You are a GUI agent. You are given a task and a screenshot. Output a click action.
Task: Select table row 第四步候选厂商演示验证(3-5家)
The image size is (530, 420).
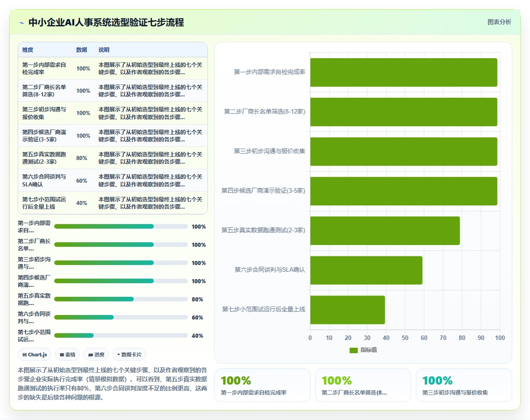112,135
